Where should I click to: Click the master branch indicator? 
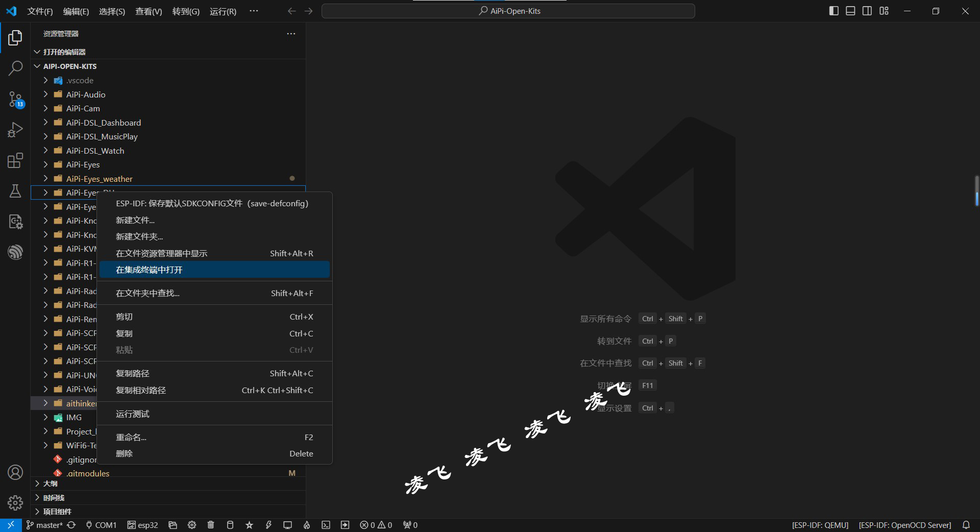click(x=44, y=525)
